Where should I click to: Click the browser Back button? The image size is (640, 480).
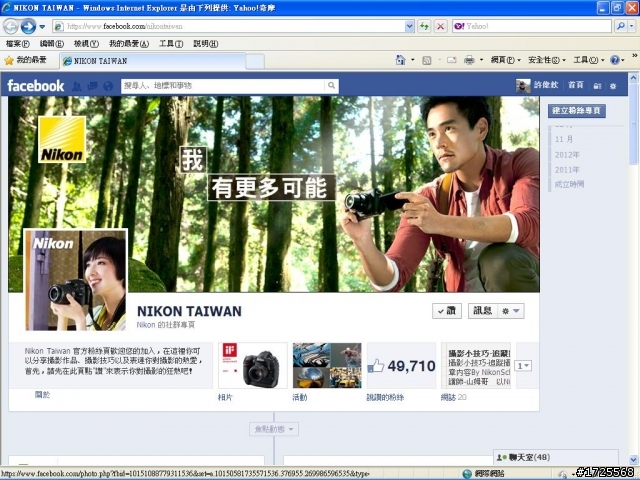(11, 27)
